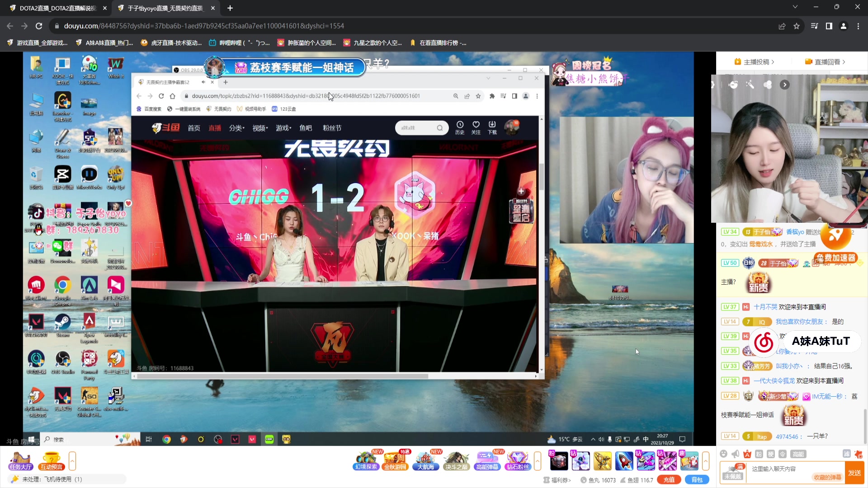The height and width of the screenshot is (488, 868).
Task: Expand 视频 dropdown in streamed Douyu page
Action: (260, 128)
